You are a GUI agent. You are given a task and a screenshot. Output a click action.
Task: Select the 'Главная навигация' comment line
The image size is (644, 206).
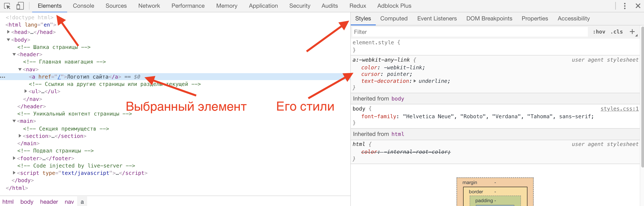coord(64,62)
